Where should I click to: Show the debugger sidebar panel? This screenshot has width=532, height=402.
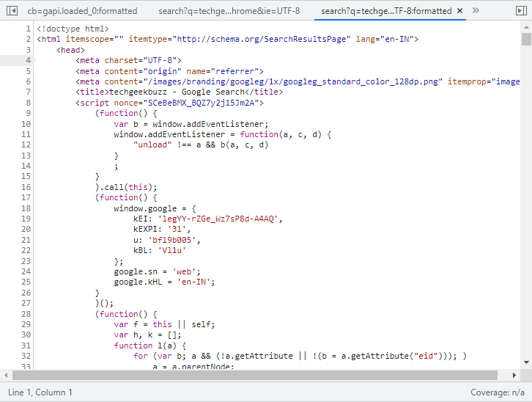pos(520,11)
